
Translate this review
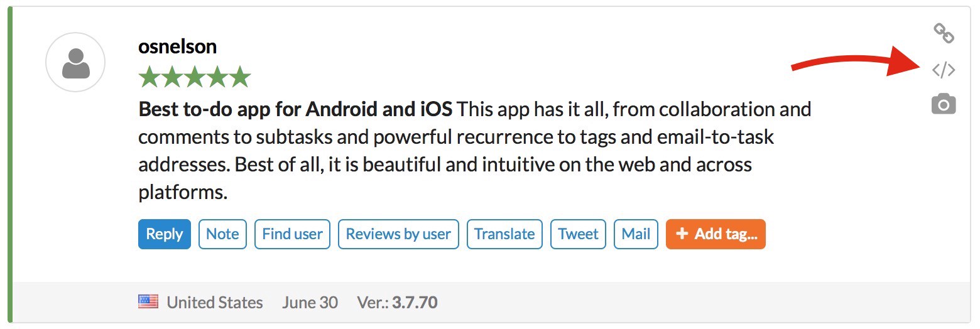[504, 234]
